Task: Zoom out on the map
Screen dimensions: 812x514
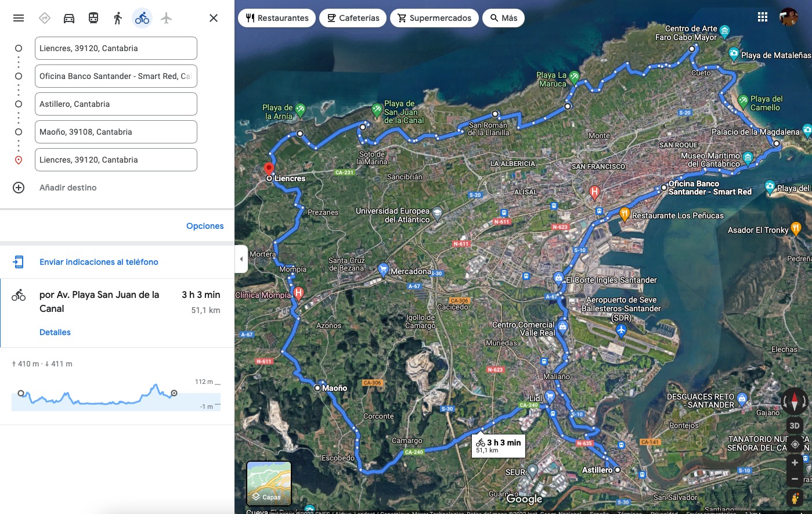Action: coord(795,480)
